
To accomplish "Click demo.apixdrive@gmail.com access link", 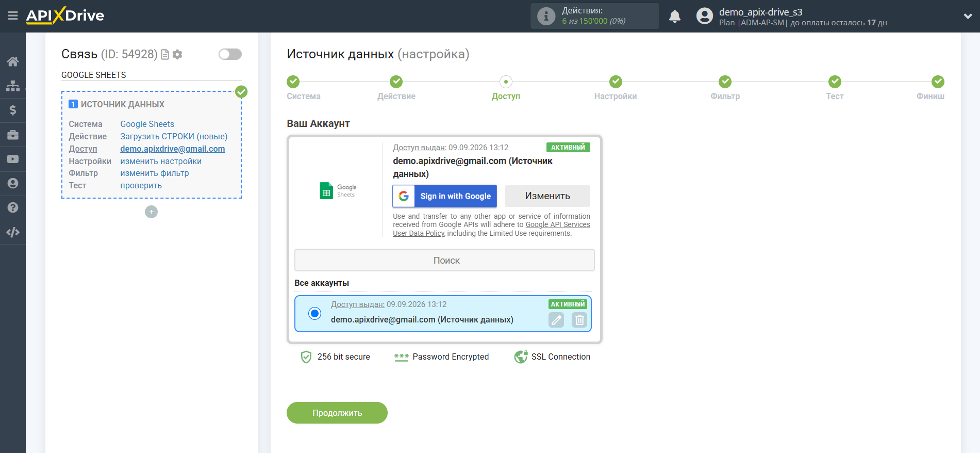I will coord(173,149).
